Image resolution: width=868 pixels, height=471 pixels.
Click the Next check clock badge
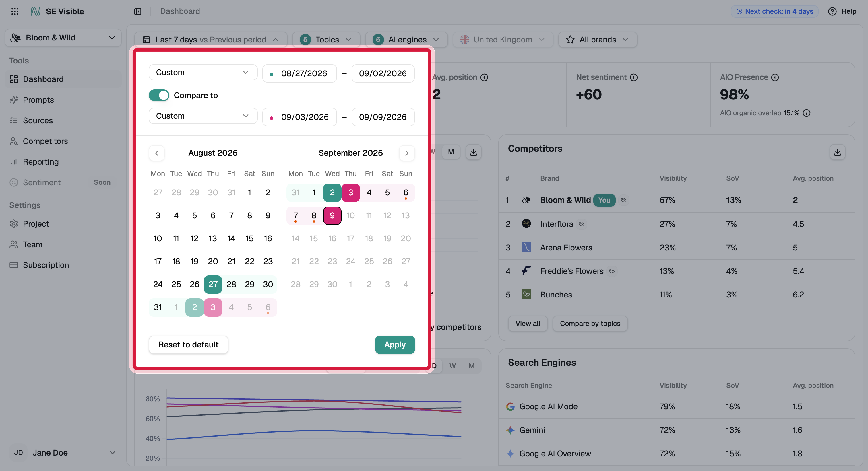coord(774,11)
